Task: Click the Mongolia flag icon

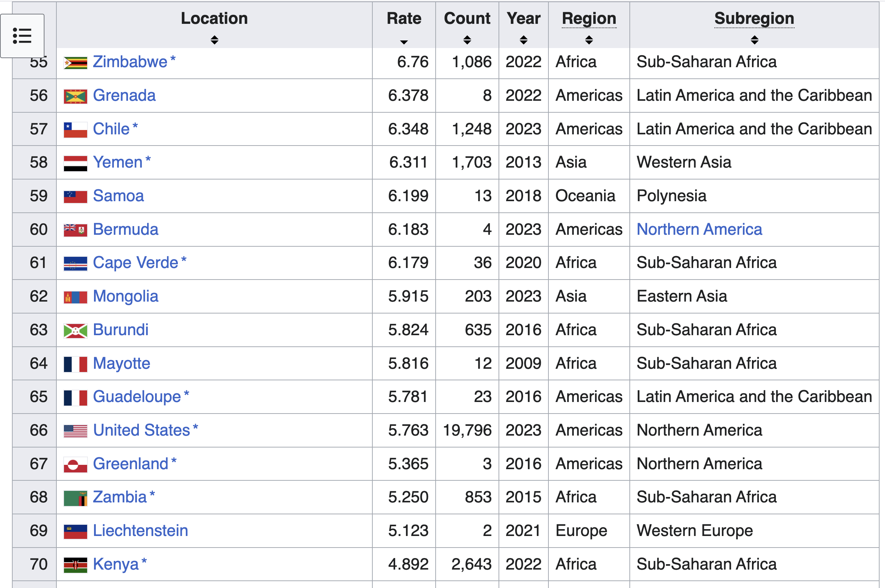Action: pyautogui.click(x=76, y=297)
